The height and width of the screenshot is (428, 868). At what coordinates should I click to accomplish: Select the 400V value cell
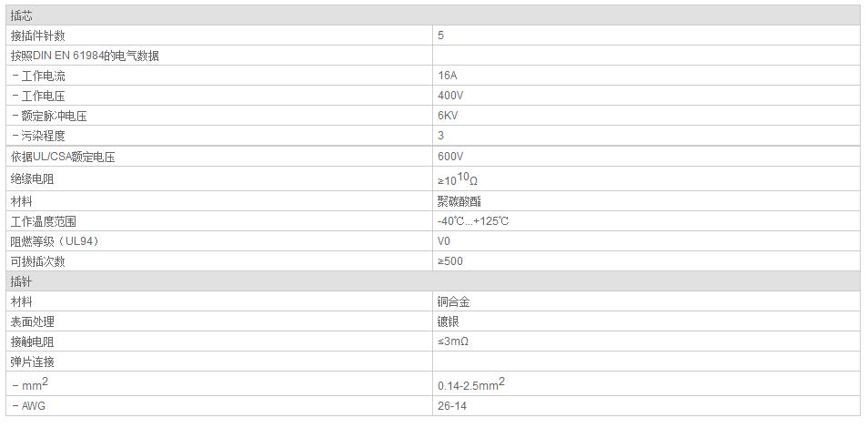click(x=450, y=96)
